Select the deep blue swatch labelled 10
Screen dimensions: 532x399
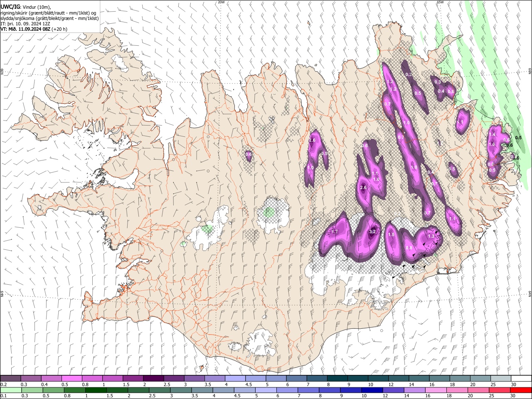pos(371,390)
